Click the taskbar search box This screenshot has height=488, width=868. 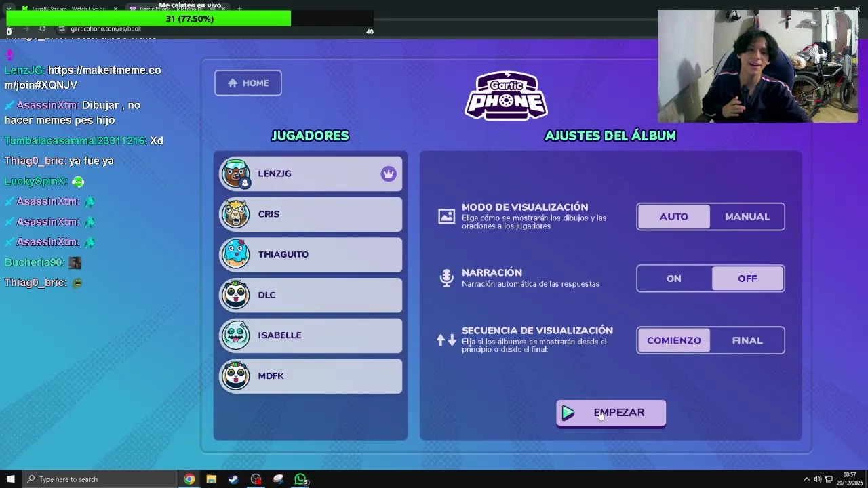click(x=99, y=479)
